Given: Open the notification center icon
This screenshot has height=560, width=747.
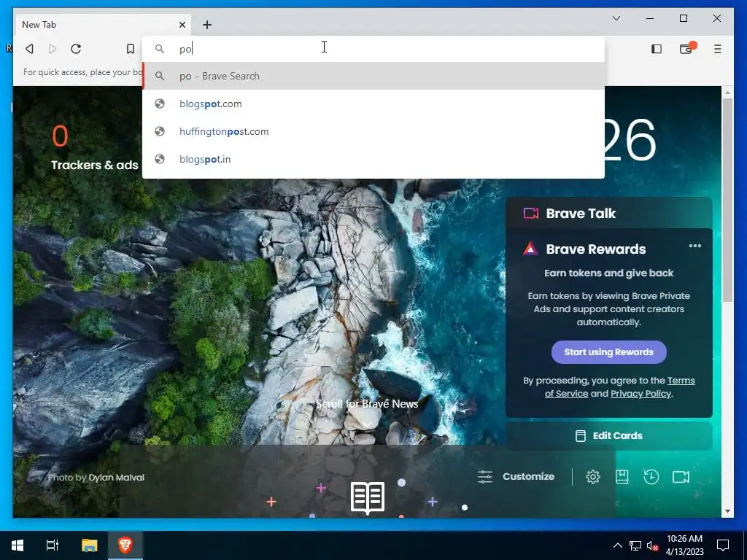Looking at the screenshot, I should point(723,545).
